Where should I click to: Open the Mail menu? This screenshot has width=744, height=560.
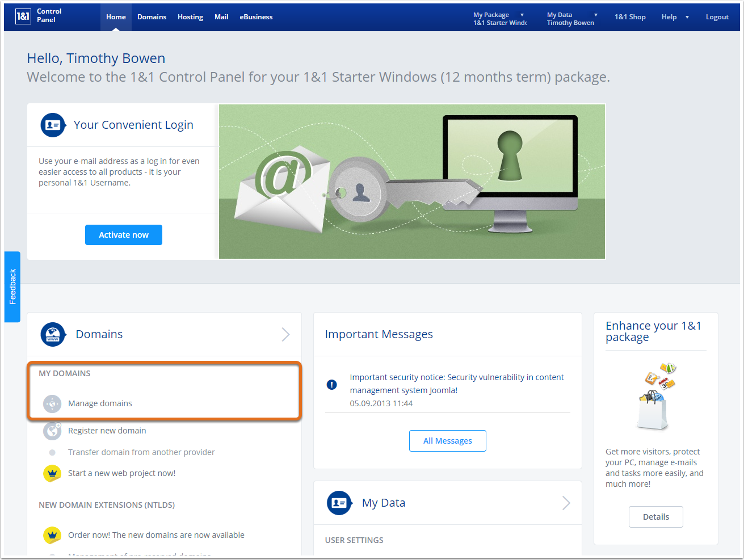point(221,17)
